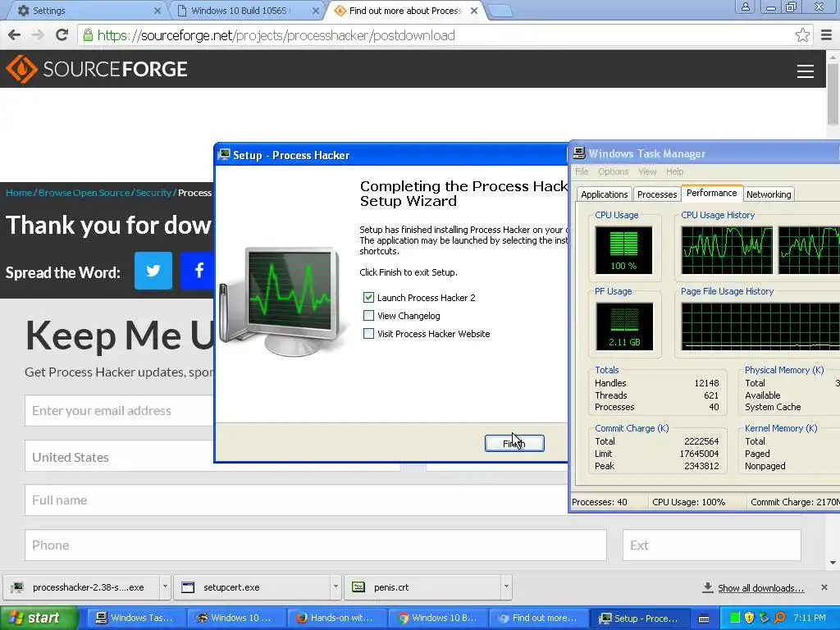Open Task Manager Applications tab

click(604, 194)
